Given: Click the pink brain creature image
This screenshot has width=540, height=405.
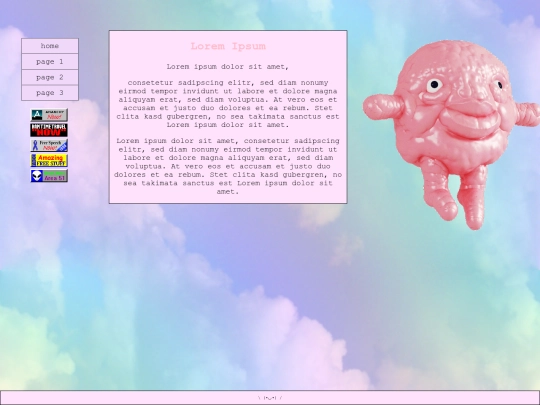Looking at the screenshot, I should [451, 134].
